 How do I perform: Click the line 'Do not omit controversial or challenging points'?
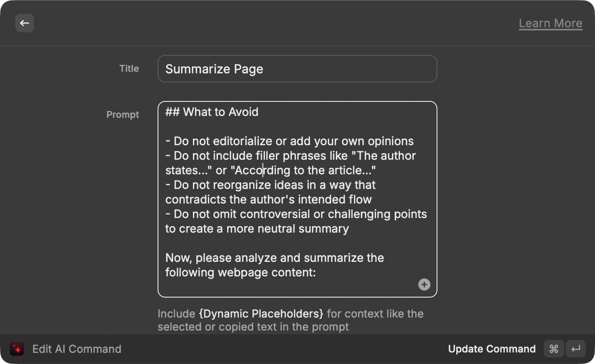coord(296,214)
